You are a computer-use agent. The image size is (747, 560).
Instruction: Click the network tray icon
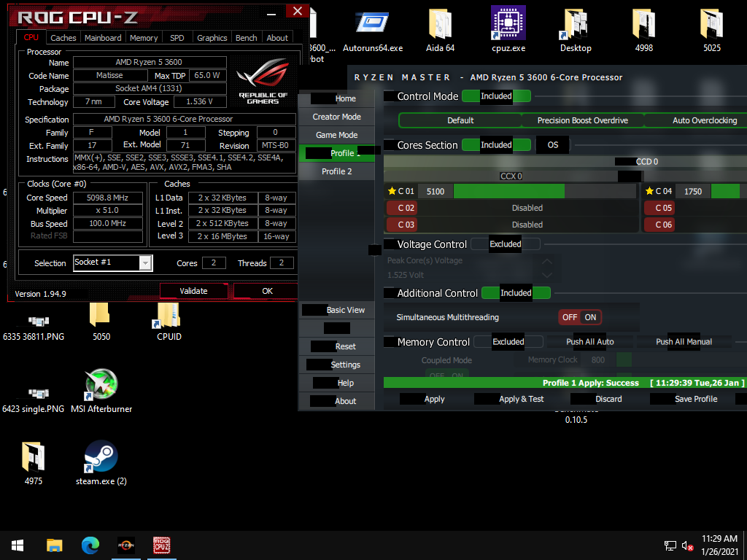(x=670, y=545)
